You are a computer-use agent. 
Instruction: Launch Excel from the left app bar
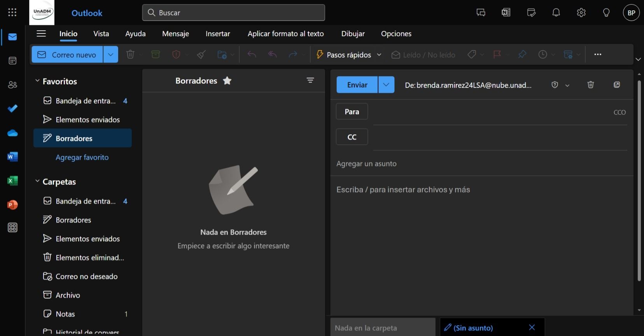12,181
